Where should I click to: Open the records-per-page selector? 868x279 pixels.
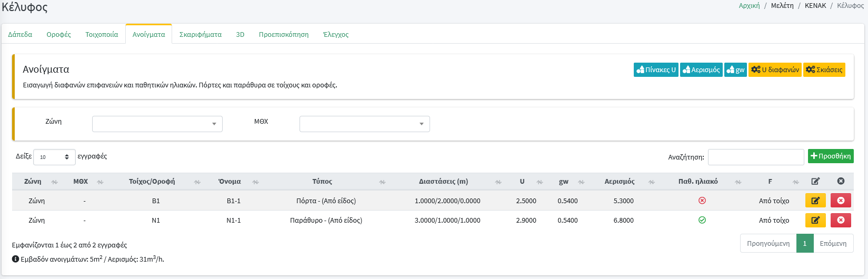[54, 157]
